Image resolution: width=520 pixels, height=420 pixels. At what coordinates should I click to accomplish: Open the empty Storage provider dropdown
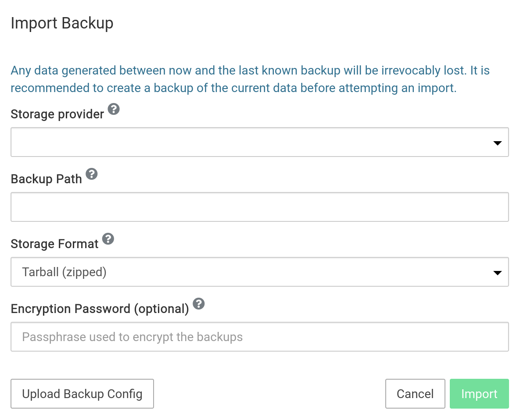tap(246, 142)
